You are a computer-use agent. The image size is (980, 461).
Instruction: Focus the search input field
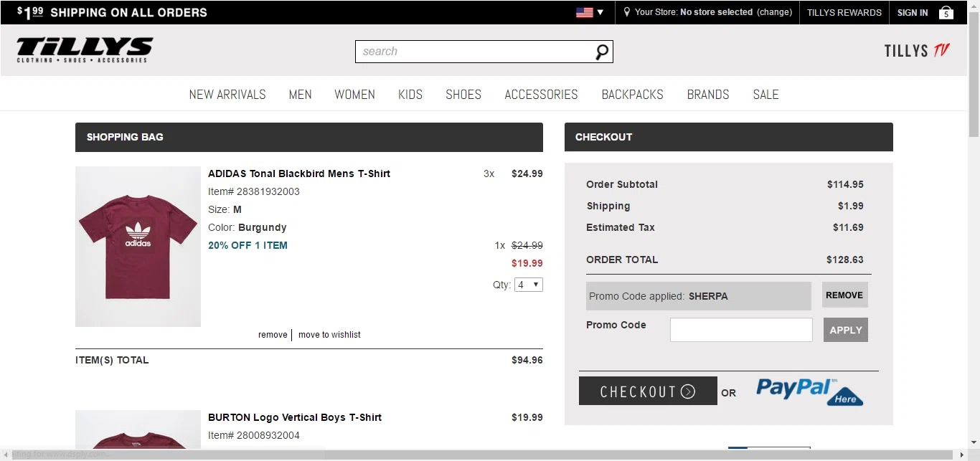pyautogui.click(x=477, y=52)
